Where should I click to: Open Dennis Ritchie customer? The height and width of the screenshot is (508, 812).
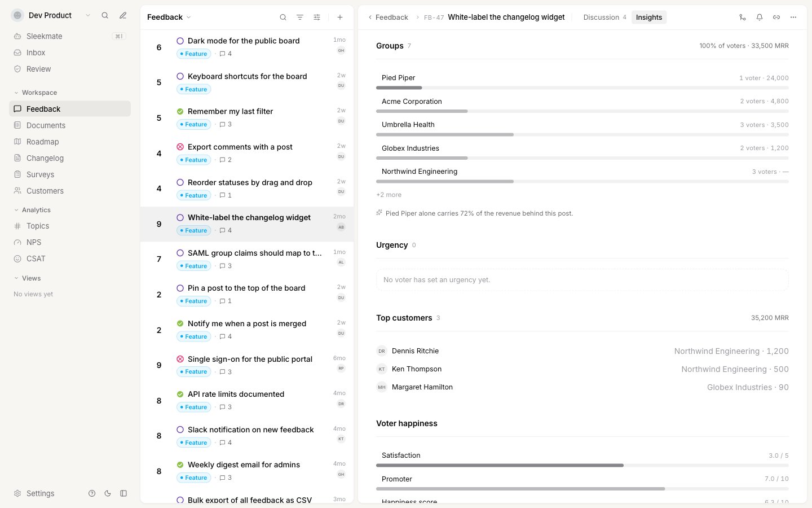(x=582, y=351)
